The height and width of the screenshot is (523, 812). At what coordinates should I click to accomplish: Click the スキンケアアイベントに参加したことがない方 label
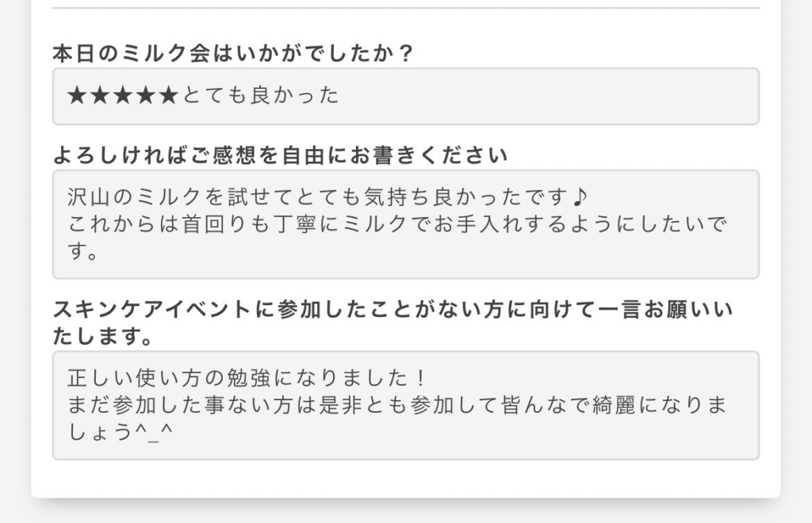393,309
